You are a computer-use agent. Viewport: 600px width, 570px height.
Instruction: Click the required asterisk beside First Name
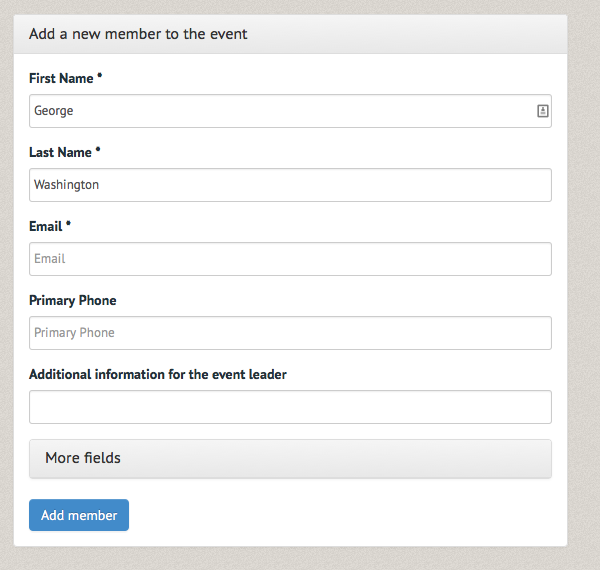point(99,75)
